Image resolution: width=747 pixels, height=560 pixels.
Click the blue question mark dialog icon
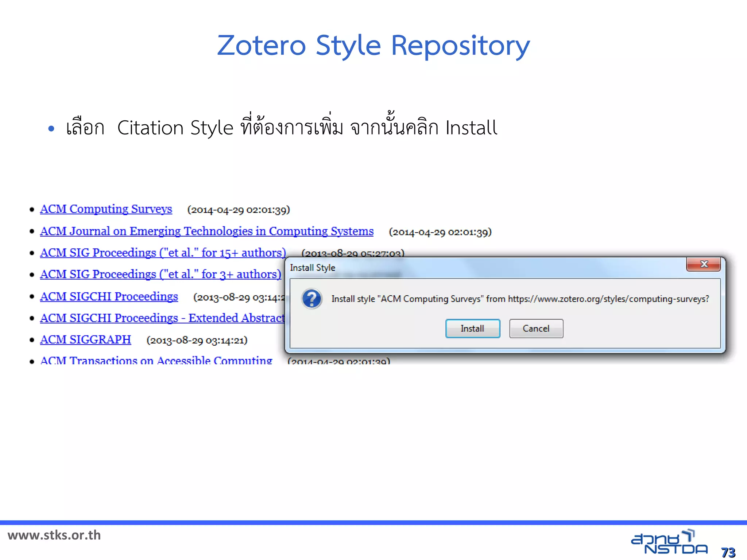(312, 299)
